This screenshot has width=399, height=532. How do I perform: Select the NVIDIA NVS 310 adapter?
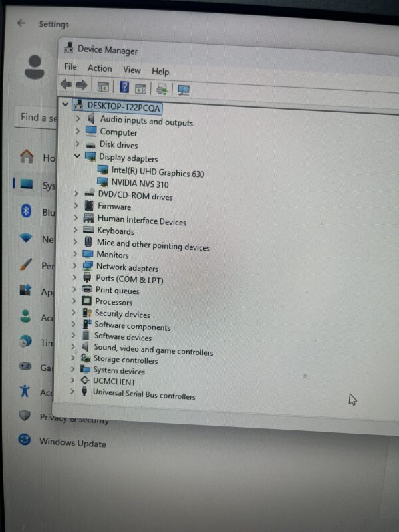[140, 184]
